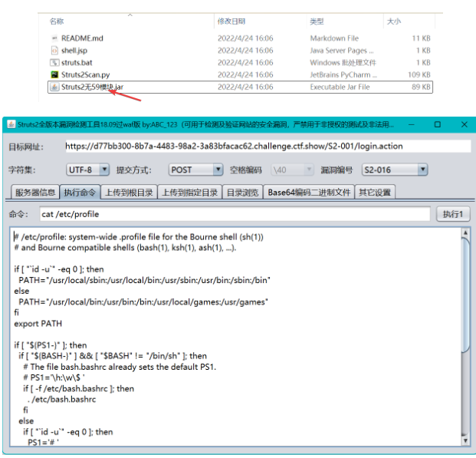This screenshot has height=458, width=476.
Task: Open the POST submit method dropdown
Action: click(195, 170)
